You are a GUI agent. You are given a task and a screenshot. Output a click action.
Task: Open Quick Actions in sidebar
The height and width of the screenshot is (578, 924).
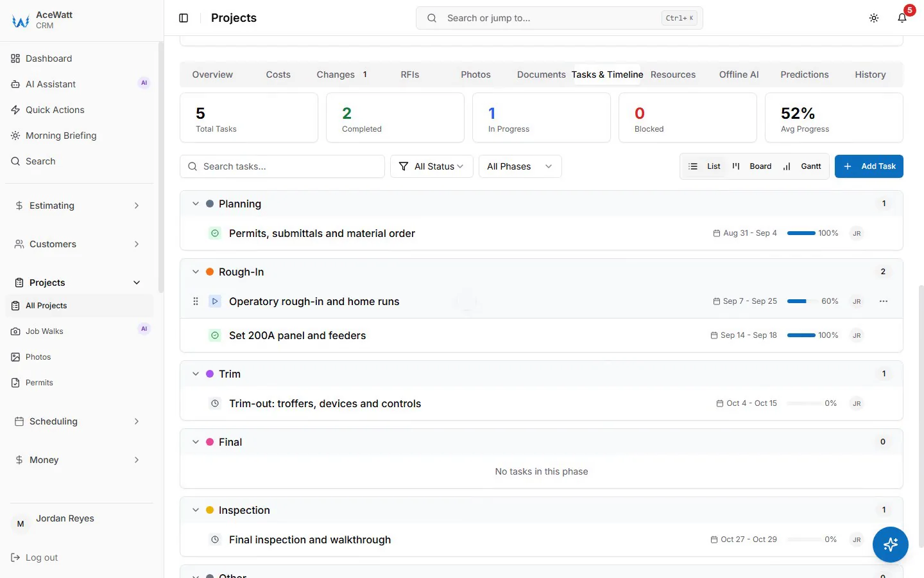[80, 110]
